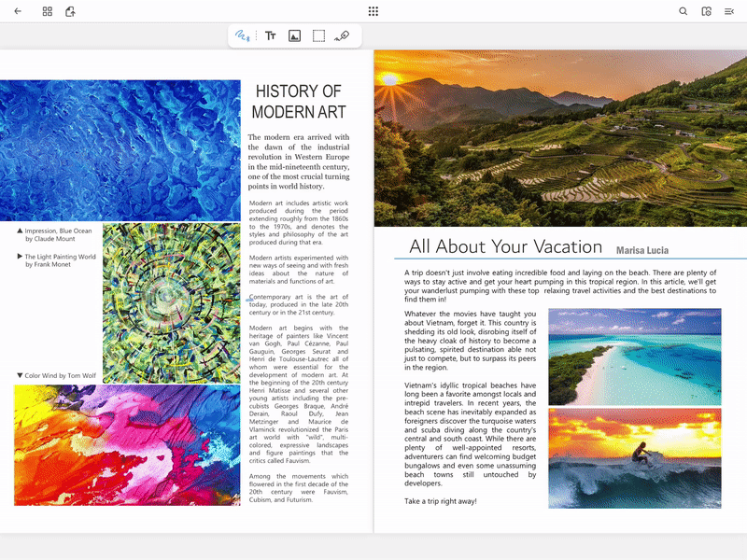Click the author name "Marisa Lucia"
The width and height of the screenshot is (747, 560).
(x=642, y=250)
